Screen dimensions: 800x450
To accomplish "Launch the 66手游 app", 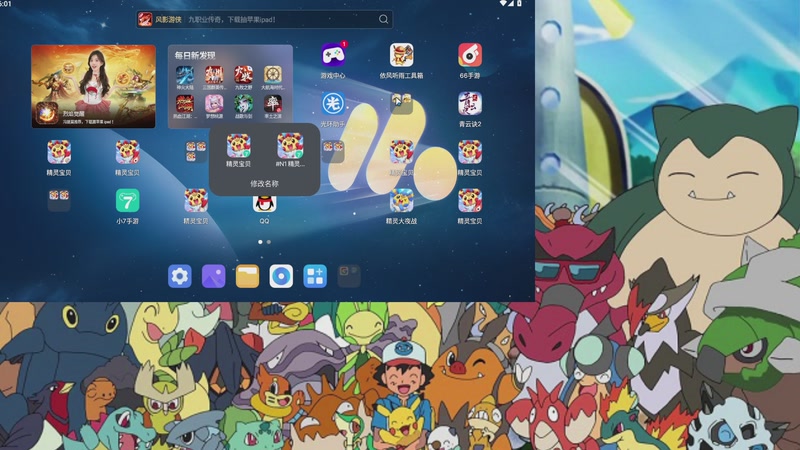I will tap(470, 55).
